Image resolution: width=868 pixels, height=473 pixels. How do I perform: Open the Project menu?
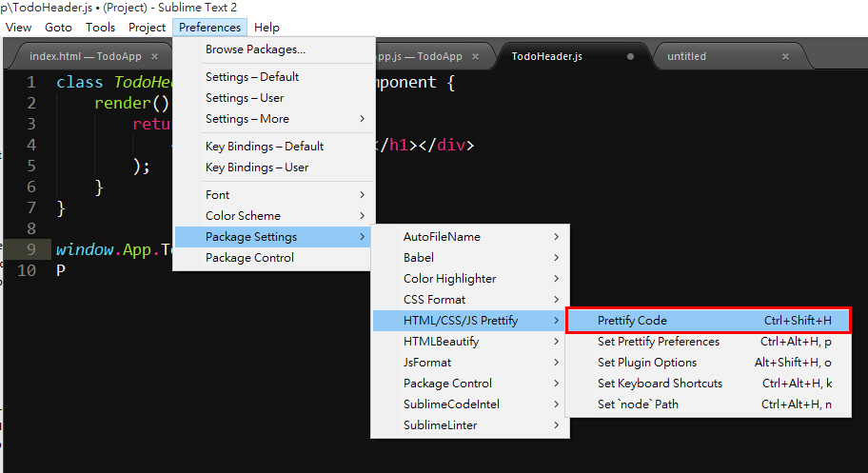tap(147, 28)
